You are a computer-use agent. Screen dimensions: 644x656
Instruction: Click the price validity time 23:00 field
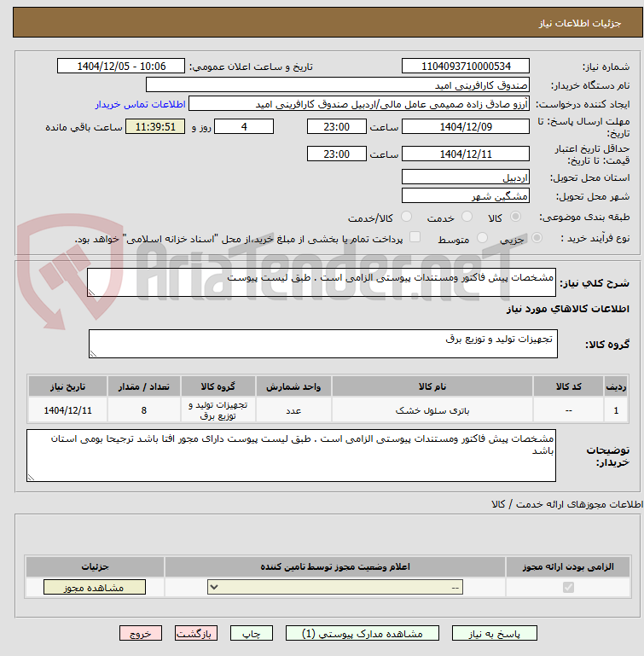click(337, 154)
